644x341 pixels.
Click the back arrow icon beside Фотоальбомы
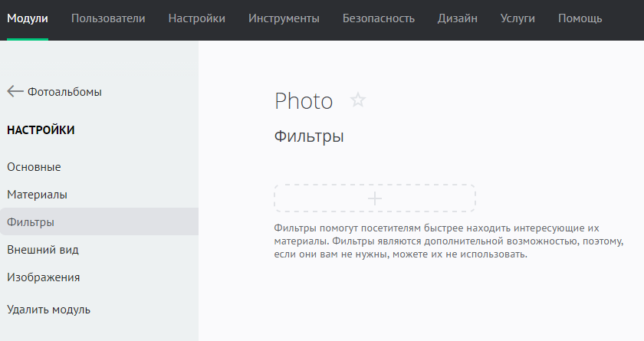pos(15,91)
